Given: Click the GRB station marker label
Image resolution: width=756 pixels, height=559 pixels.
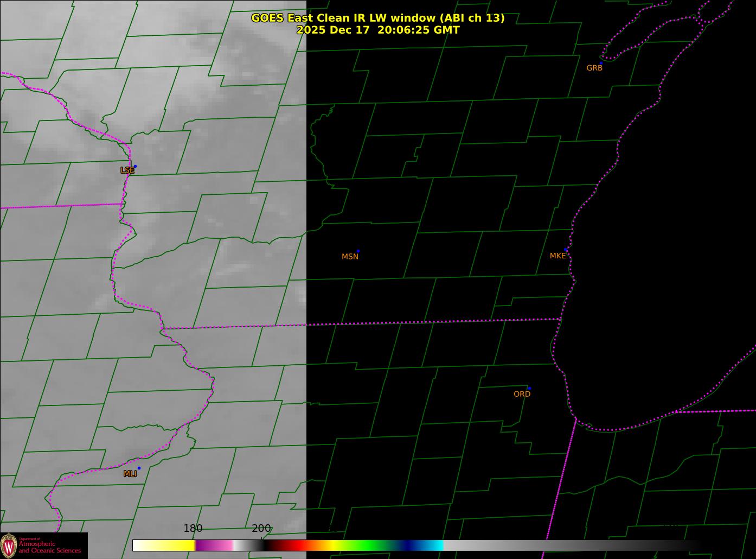Looking at the screenshot, I should pos(594,68).
